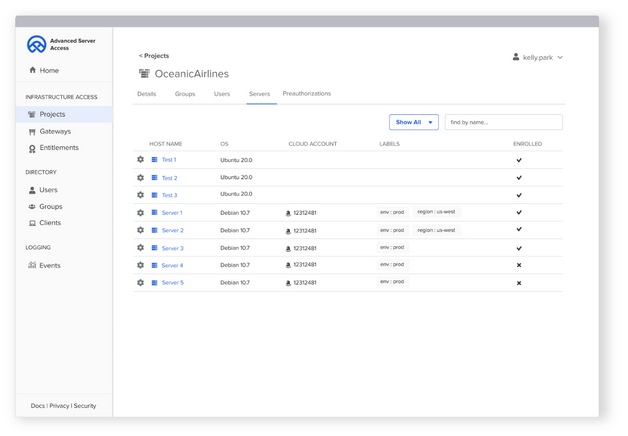
Task: Click the Gateways sidebar icon
Action: (x=32, y=131)
